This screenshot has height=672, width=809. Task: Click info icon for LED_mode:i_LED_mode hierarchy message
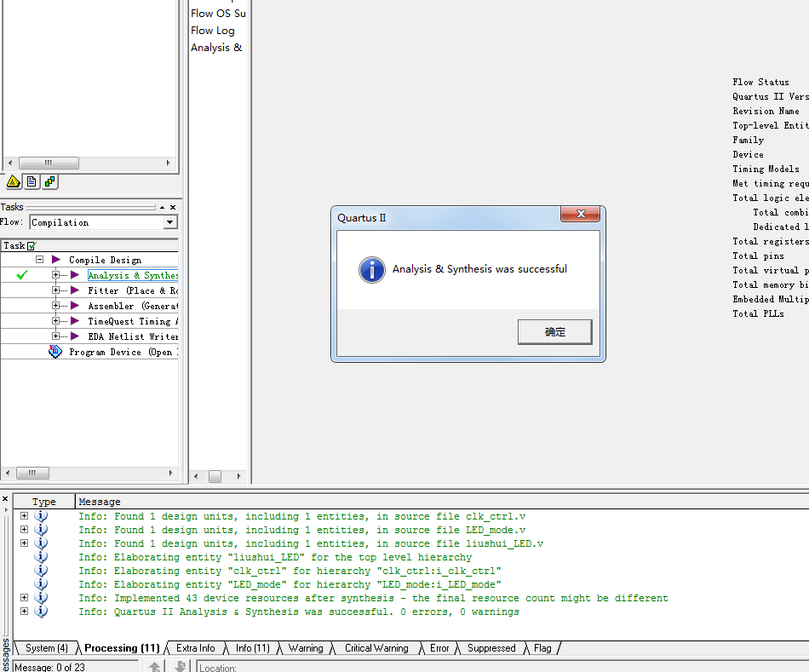pyautogui.click(x=41, y=584)
